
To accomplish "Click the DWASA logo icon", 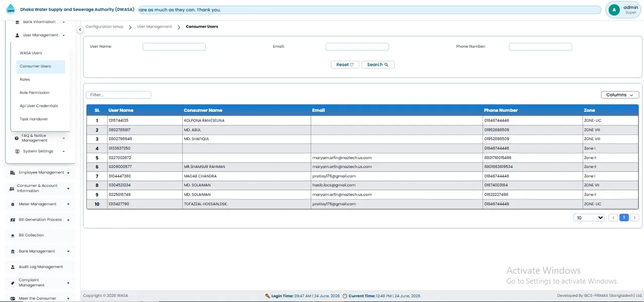I will [x=11, y=10].
